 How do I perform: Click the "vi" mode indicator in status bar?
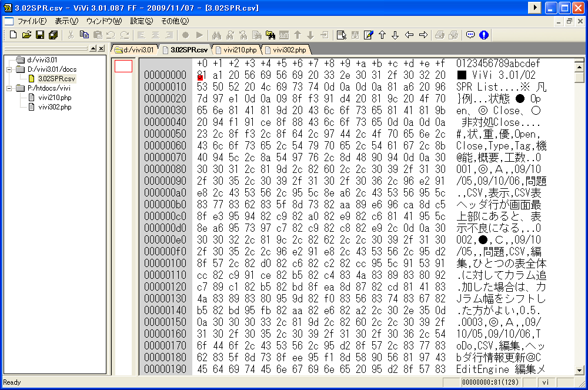tap(545, 382)
